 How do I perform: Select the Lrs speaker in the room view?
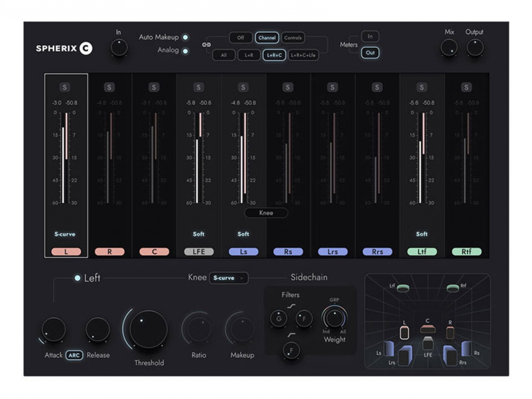click(x=405, y=356)
